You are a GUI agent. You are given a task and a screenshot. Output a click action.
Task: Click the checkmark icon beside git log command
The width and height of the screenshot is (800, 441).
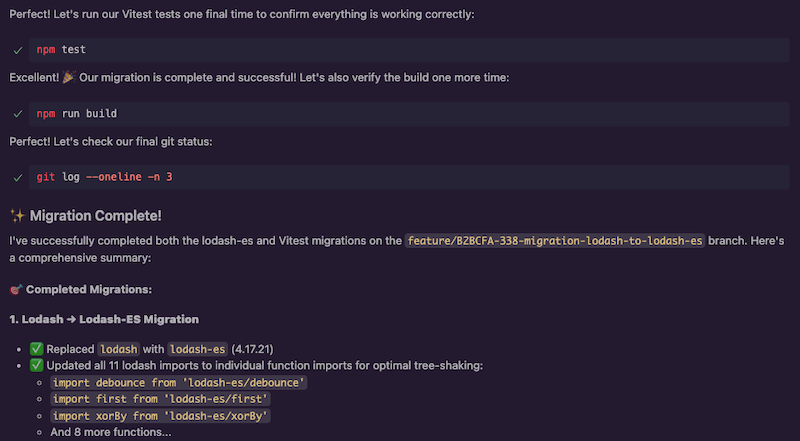[18, 177]
